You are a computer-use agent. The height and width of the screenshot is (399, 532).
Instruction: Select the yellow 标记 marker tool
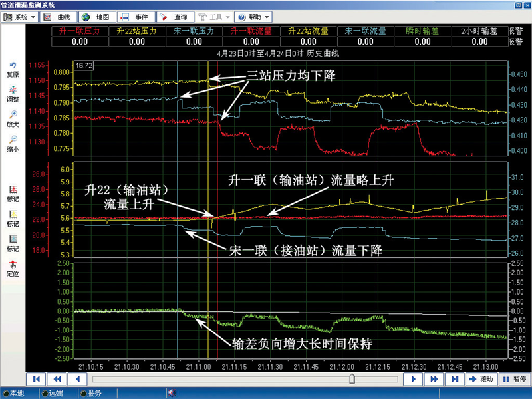13,218
